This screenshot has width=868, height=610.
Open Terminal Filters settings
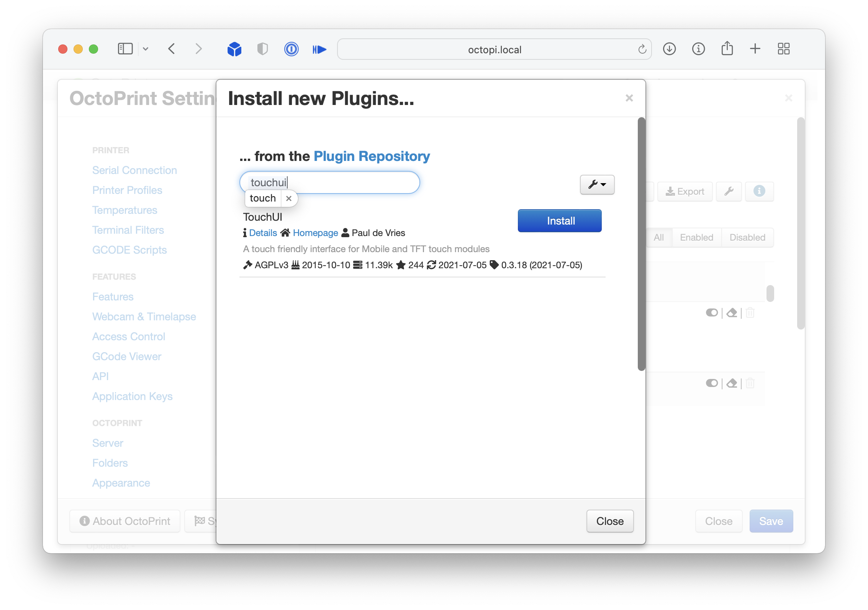[x=128, y=230]
